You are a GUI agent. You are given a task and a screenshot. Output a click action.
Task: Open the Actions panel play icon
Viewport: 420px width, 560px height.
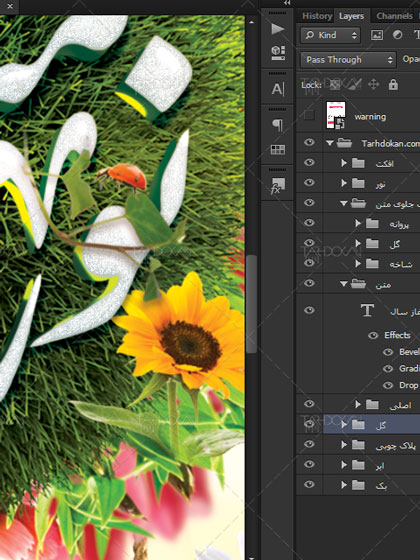(278, 29)
